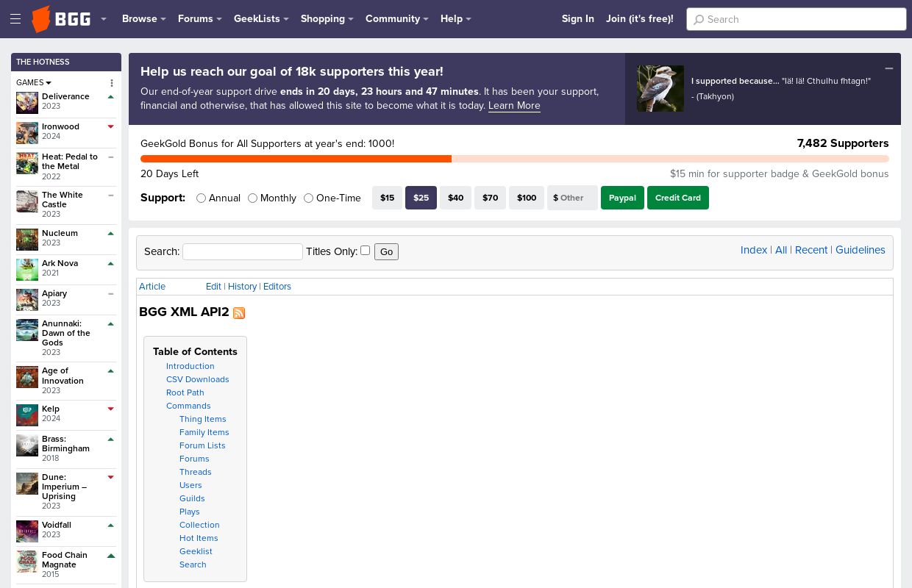The width and height of the screenshot is (912, 588).
Task: Open The White Castle thumbnail
Action: tap(27, 201)
